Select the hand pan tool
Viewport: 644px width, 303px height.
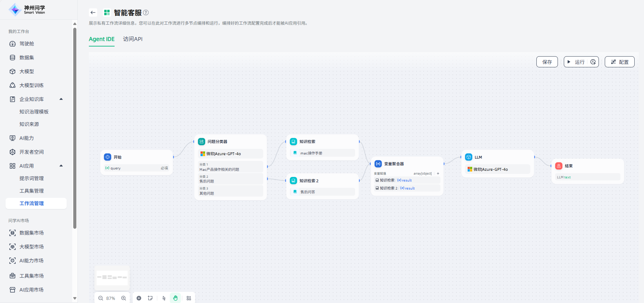pyautogui.click(x=175, y=298)
